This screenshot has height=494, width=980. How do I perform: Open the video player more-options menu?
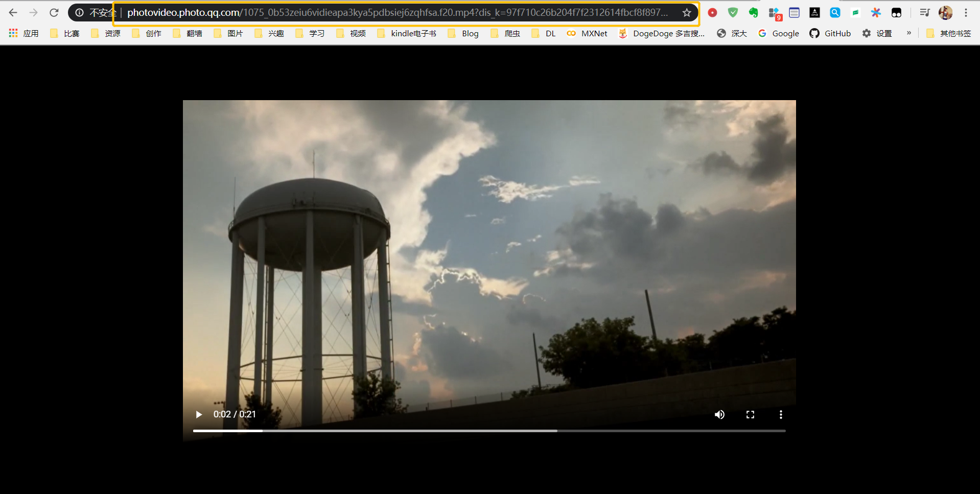coord(781,414)
